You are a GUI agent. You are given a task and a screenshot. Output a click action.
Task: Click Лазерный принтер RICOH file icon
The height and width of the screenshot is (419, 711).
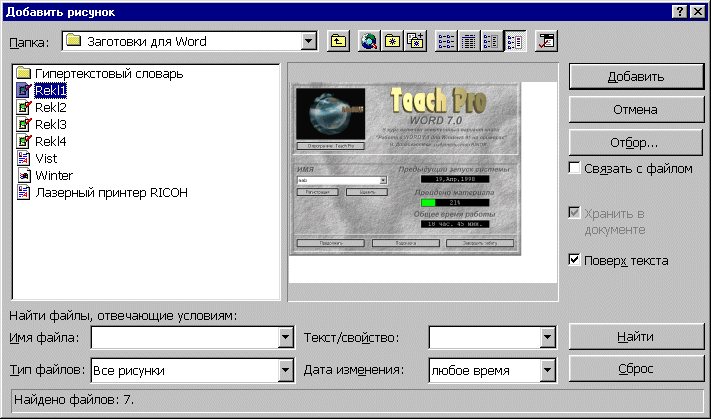[24, 192]
